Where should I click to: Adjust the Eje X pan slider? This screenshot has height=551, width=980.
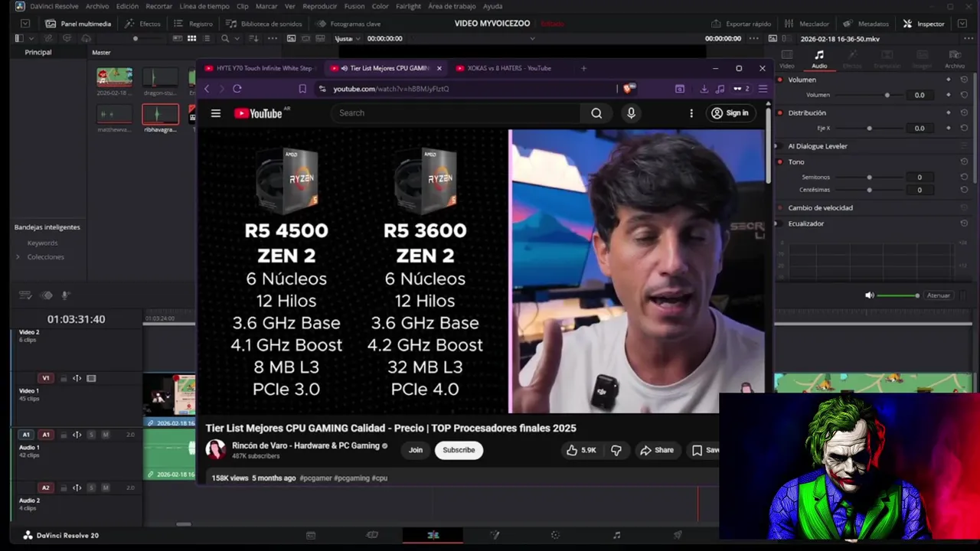[870, 128]
